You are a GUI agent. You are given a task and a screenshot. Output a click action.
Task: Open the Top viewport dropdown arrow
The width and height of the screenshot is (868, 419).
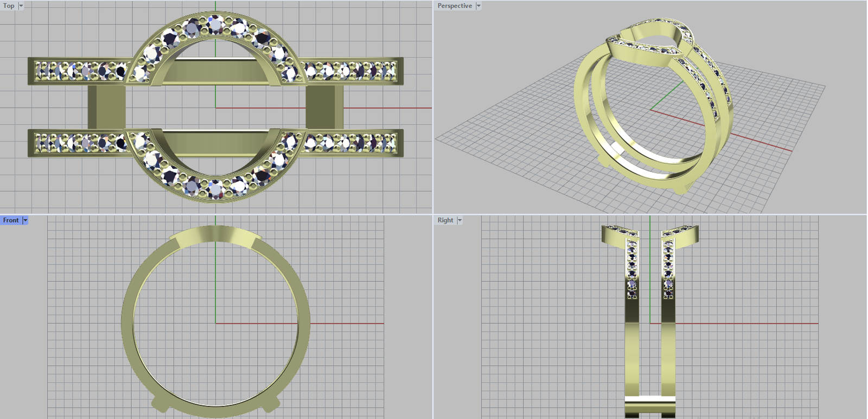click(21, 6)
